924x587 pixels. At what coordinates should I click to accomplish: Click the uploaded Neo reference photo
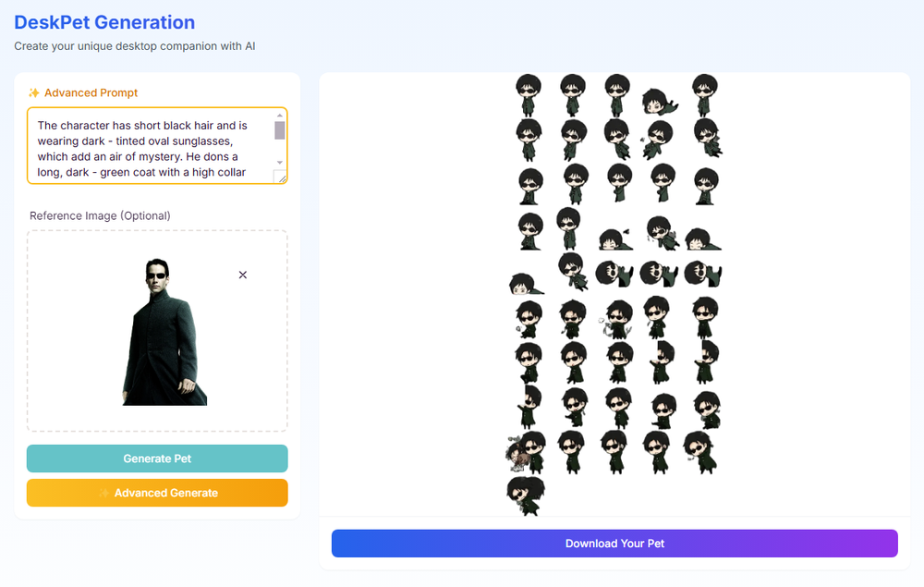coord(164,332)
